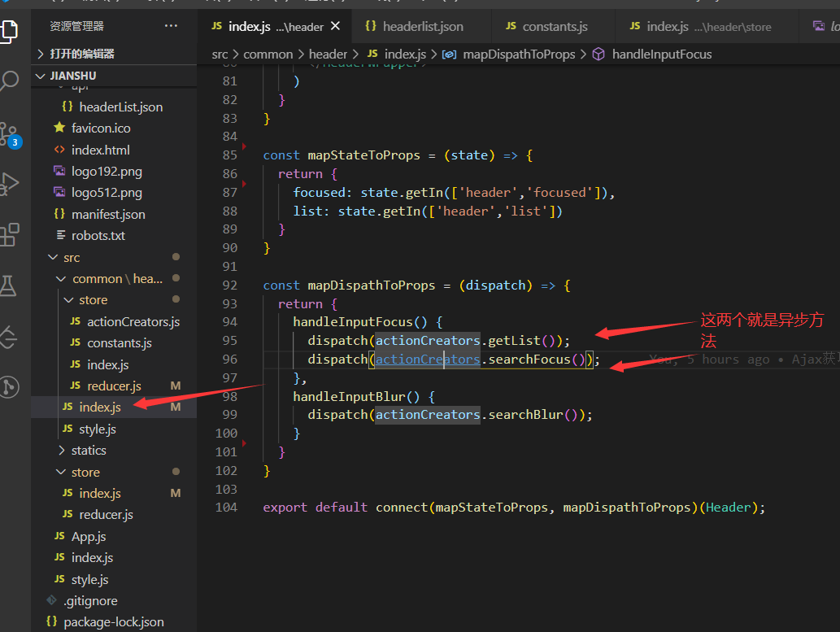Open index.html file

(x=114, y=150)
